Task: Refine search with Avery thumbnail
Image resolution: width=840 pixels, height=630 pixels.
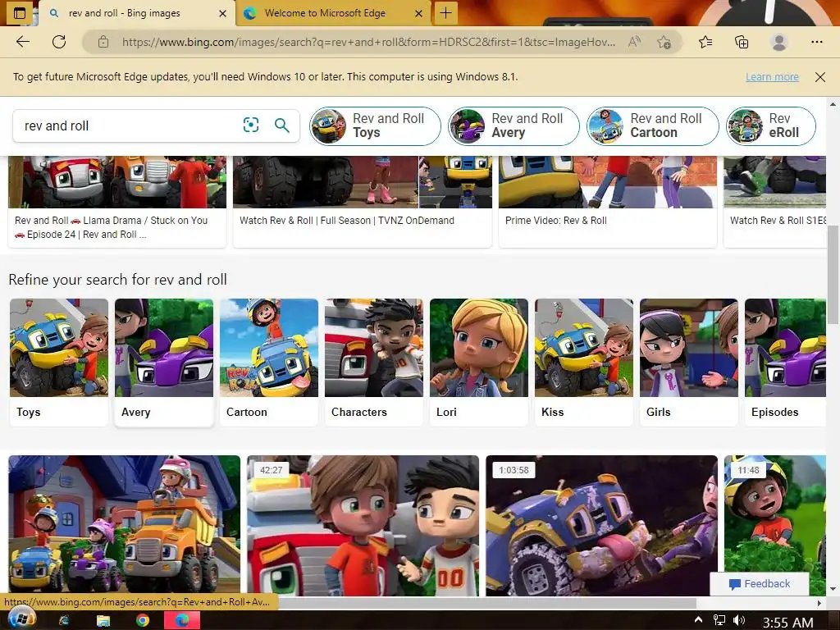Action: [x=164, y=362]
